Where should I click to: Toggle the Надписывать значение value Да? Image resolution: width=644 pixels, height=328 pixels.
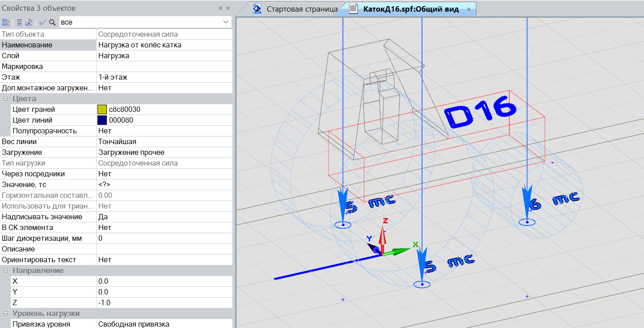click(164, 217)
